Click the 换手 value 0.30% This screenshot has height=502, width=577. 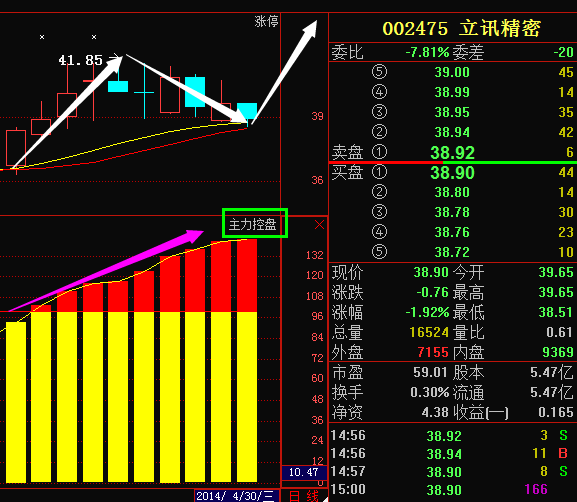[430, 392]
